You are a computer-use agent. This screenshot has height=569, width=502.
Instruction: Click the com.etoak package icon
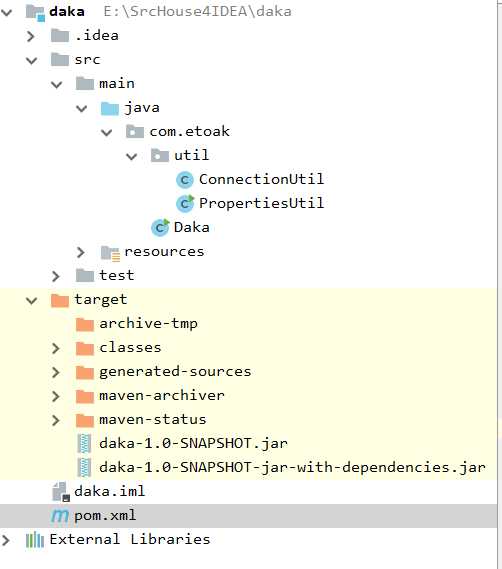coord(135,131)
